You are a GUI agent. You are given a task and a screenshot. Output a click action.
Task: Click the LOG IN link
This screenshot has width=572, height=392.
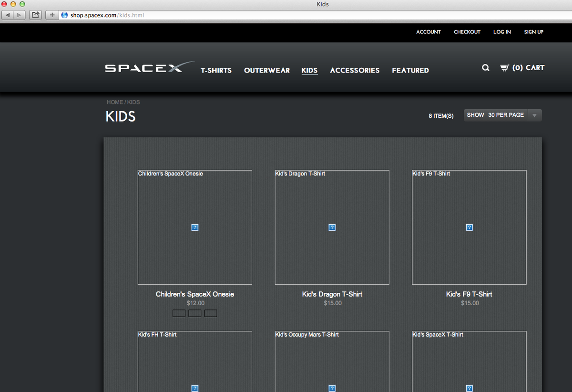(502, 32)
